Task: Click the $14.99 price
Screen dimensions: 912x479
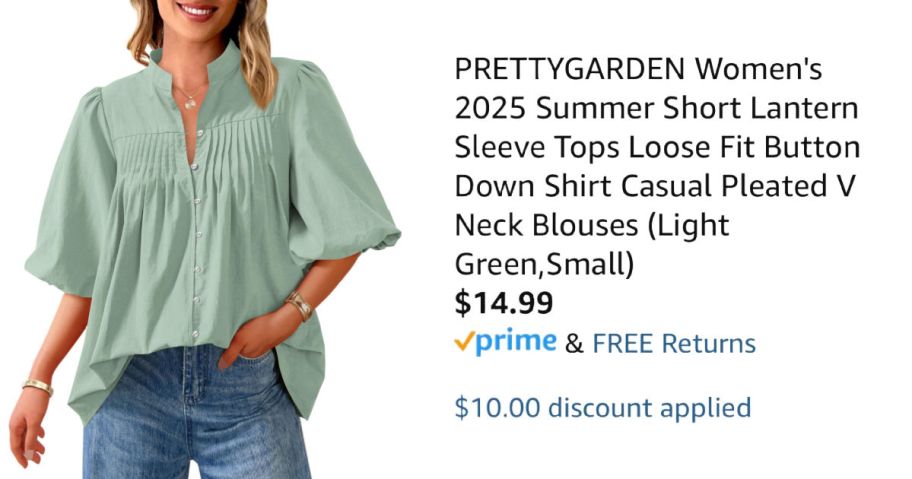Action: point(504,303)
